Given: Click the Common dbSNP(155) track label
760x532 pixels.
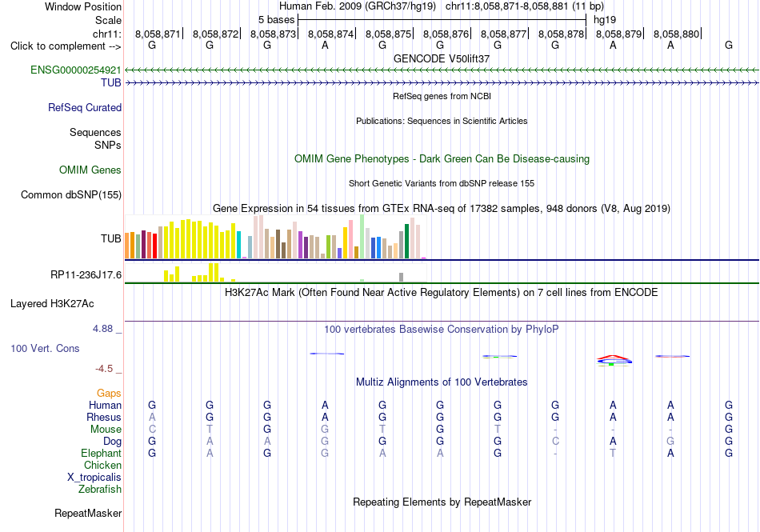Looking at the screenshot, I should pyautogui.click(x=71, y=194).
